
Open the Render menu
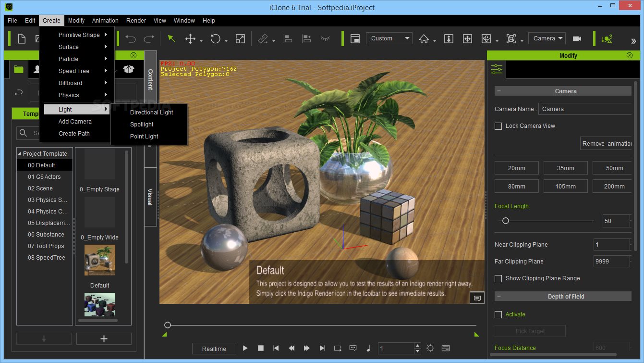click(136, 21)
